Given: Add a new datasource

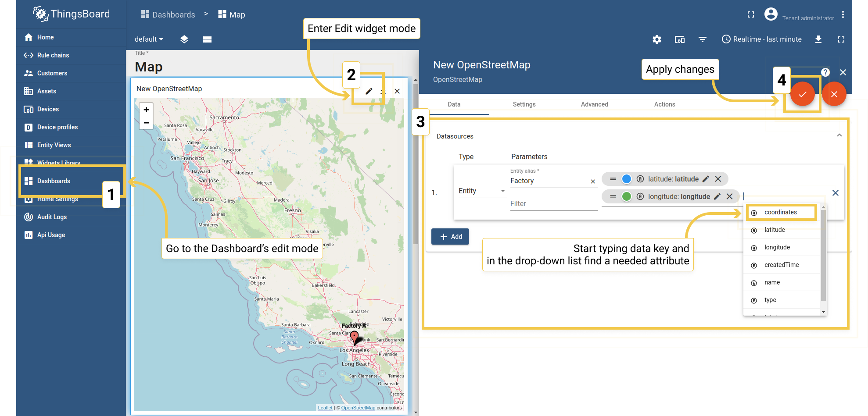Looking at the screenshot, I should coord(450,237).
